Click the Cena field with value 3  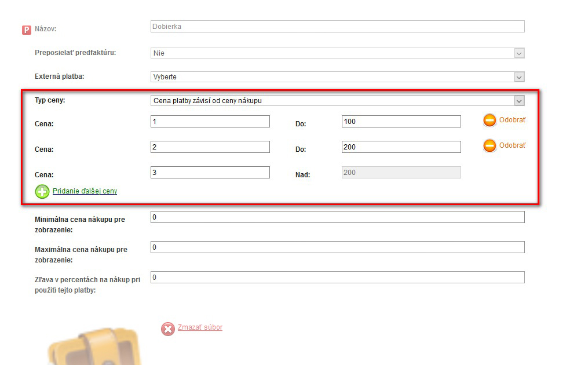[x=210, y=173]
